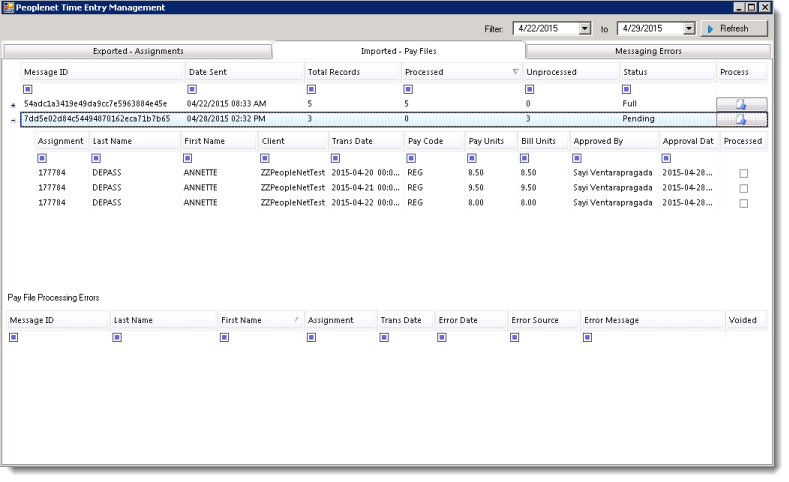
Task: Sort errors by Voided column header
Action: coord(746,320)
